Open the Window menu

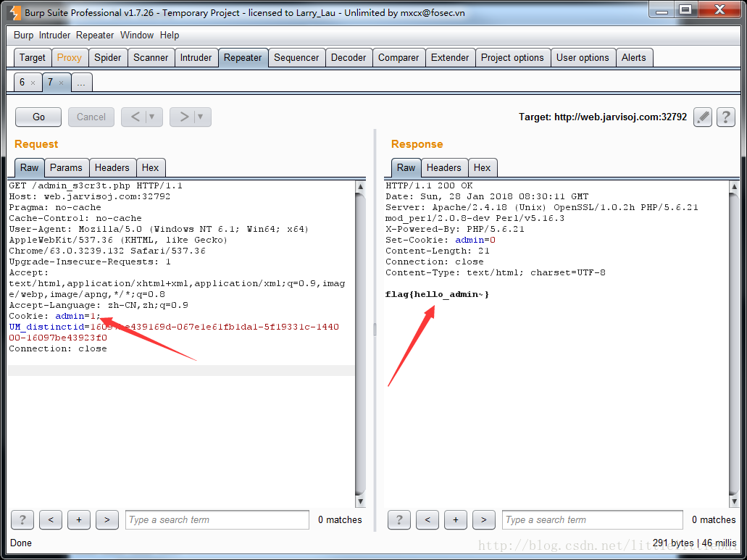click(137, 35)
